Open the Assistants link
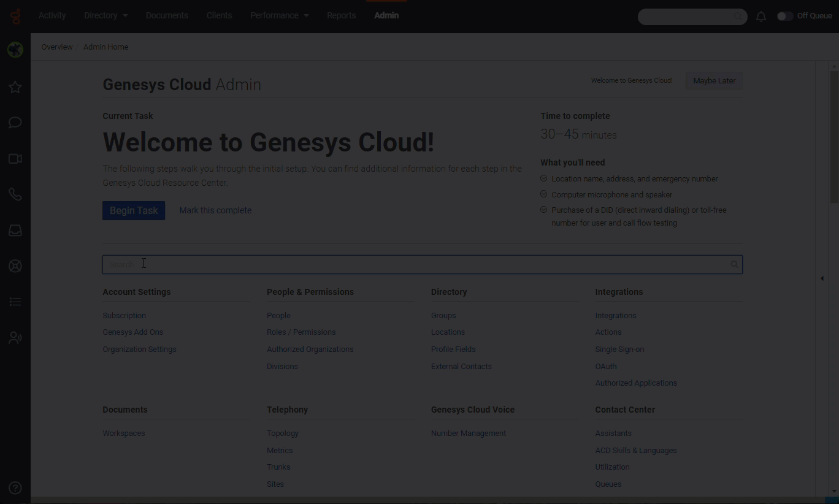Screen dimensions: 839x504 pyautogui.click(x=613, y=433)
